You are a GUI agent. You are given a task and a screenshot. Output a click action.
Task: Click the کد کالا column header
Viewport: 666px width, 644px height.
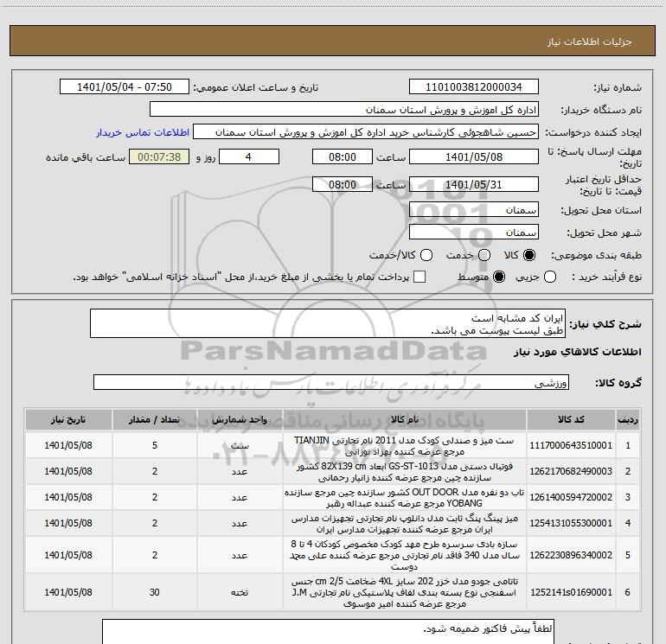click(571, 420)
